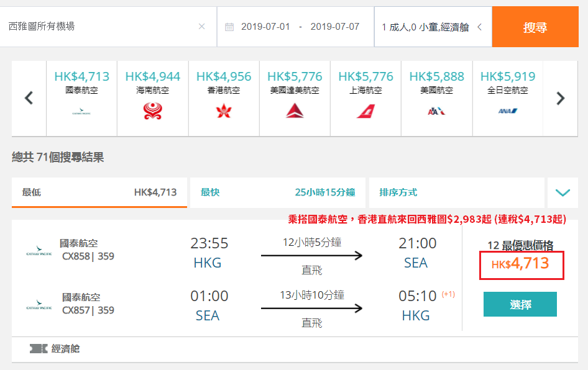Expand the sort chevron dropdown arrow
Viewport: 588px width, 370px height.
click(x=563, y=192)
